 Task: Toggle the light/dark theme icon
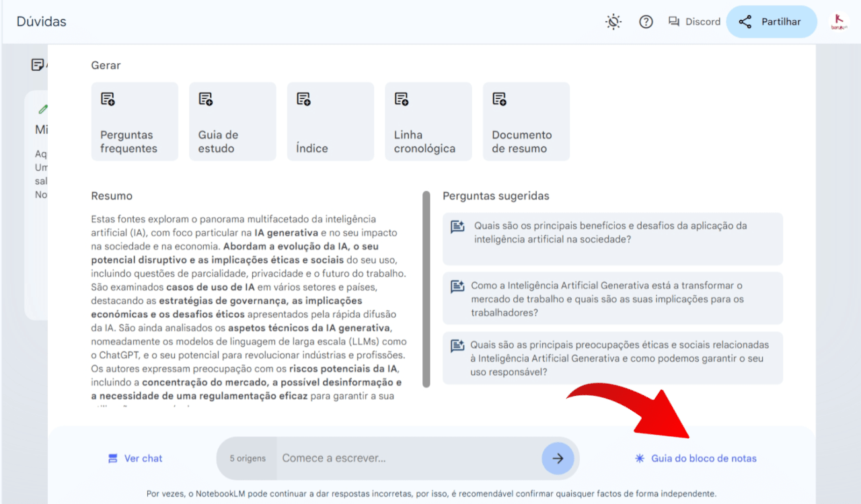point(613,22)
